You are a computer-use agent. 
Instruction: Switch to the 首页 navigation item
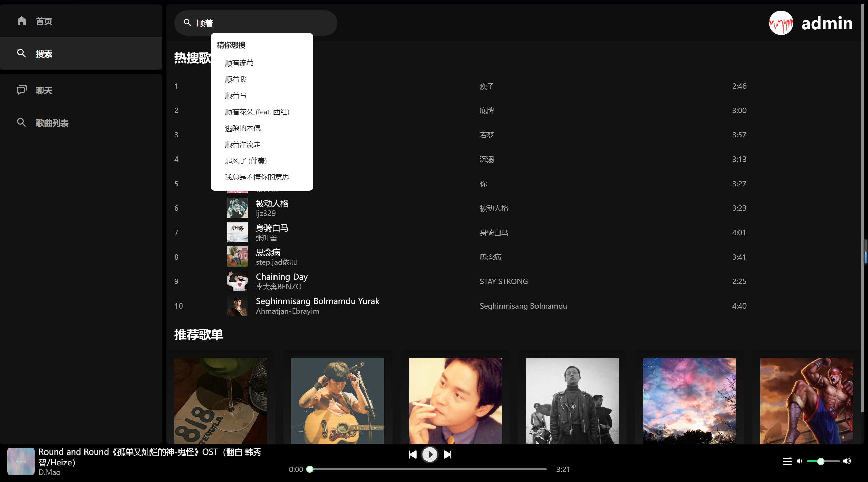[x=43, y=21]
